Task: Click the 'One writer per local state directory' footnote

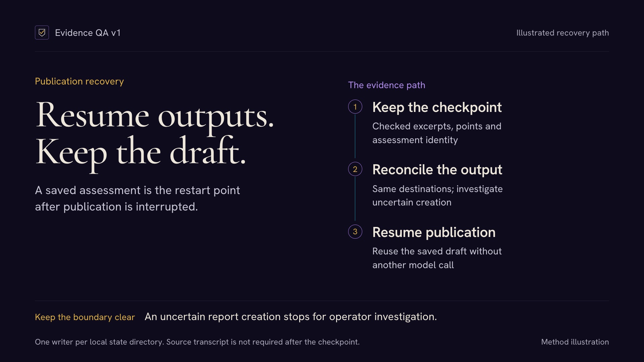Action: [197, 342]
